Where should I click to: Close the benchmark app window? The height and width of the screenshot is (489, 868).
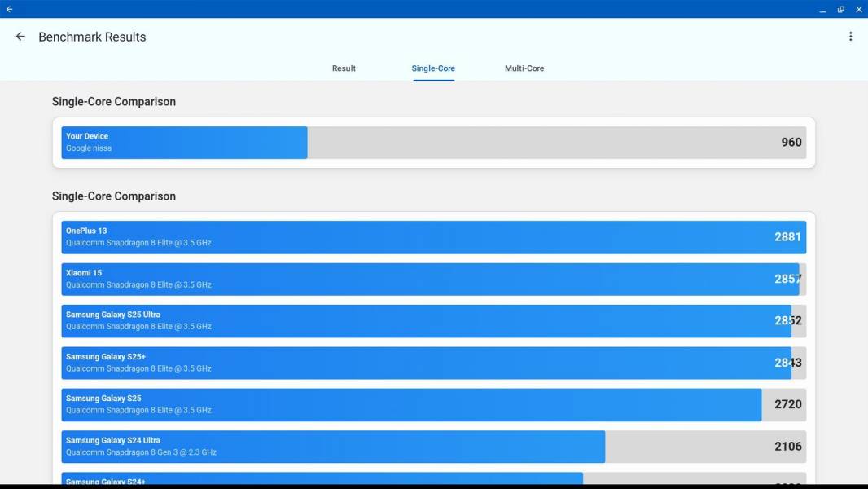858,10
